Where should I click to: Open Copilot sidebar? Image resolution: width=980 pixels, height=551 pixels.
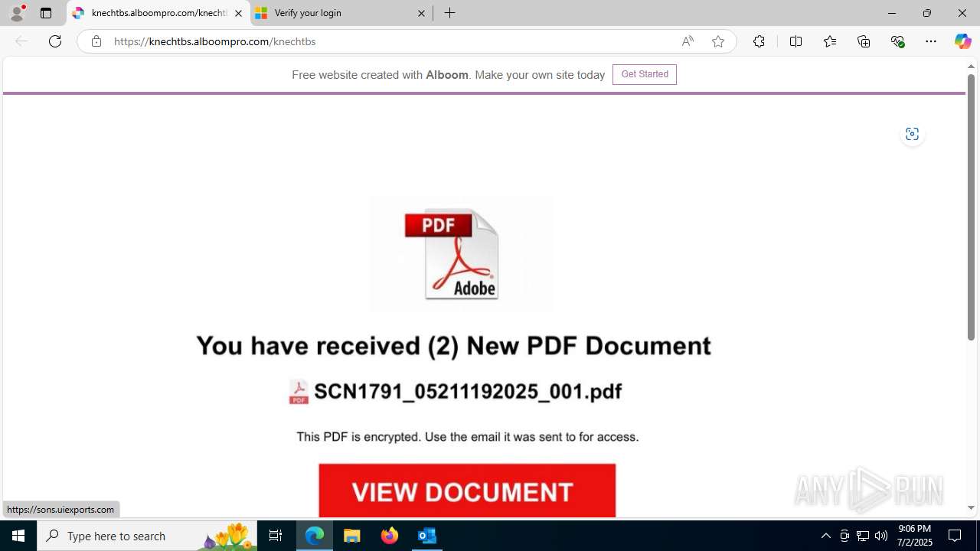point(962,41)
